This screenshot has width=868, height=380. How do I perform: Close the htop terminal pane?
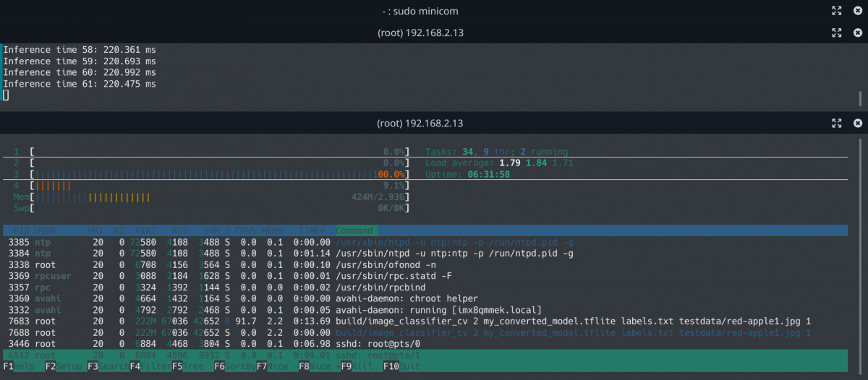tap(858, 124)
